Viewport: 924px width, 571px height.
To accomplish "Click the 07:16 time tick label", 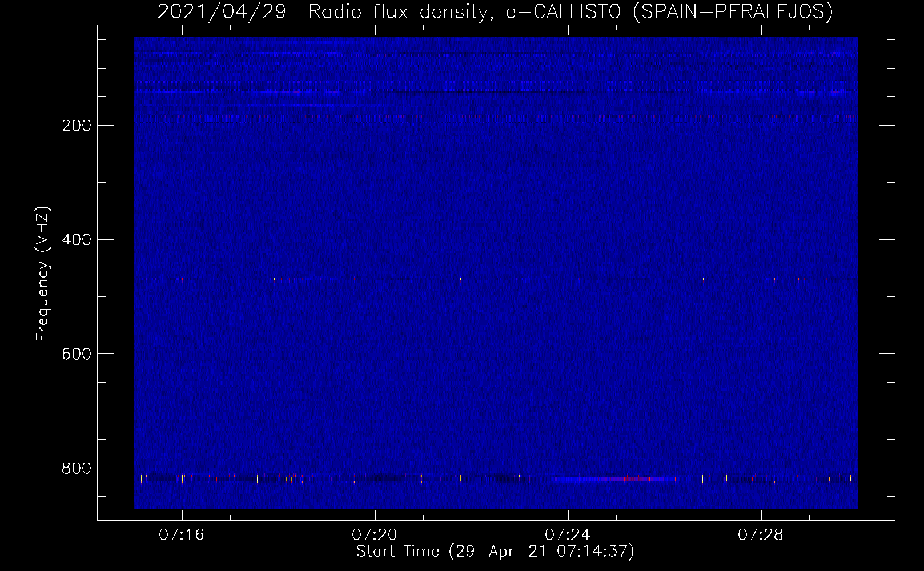I will click(x=182, y=535).
